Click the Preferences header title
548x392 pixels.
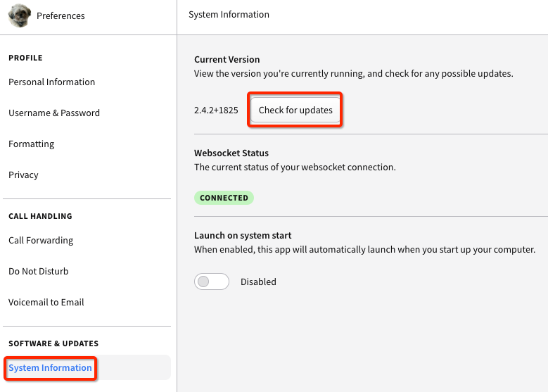[60, 15]
